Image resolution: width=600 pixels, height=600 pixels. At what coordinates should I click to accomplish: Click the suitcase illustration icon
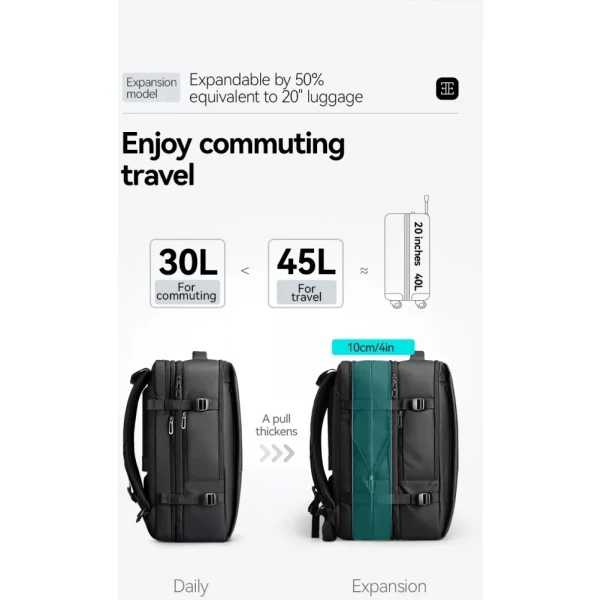pos(407,252)
